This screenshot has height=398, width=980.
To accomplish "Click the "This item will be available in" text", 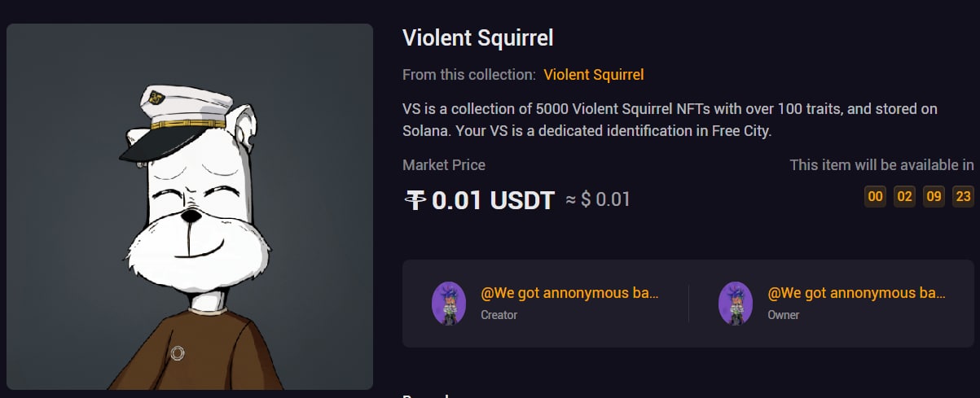I will point(881,165).
